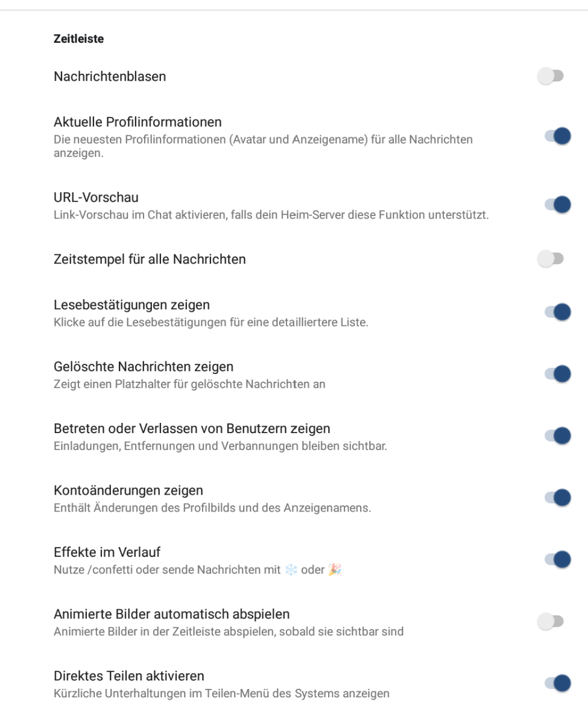Toggle off Lesebestätigungen zeigen switch

[x=557, y=312]
